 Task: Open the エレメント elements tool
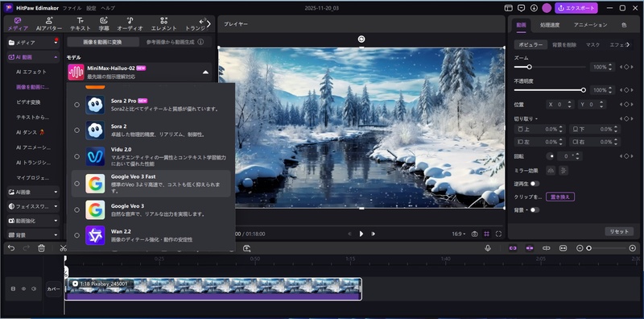pos(164,24)
